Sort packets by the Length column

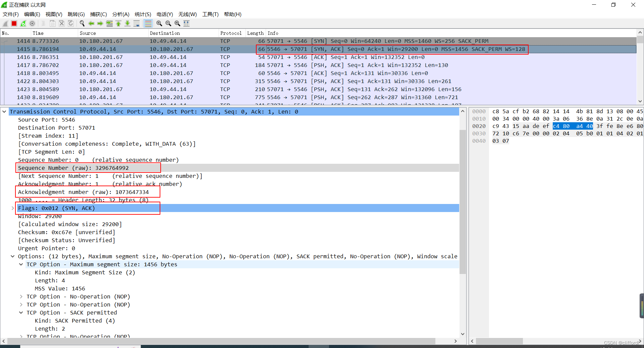(x=256, y=33)
